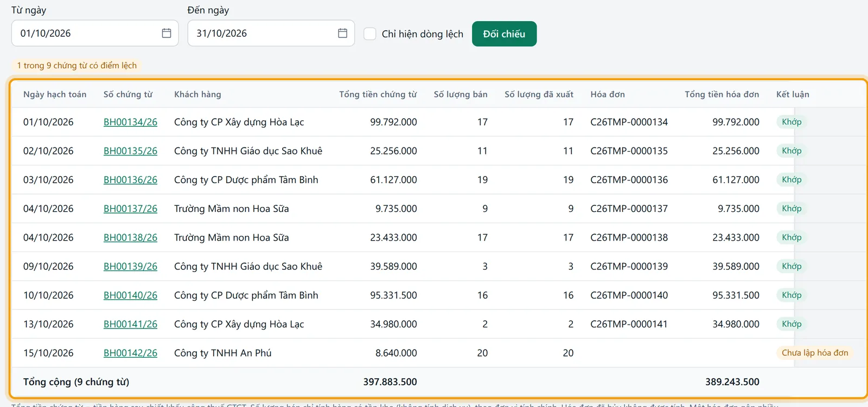Click the Số lượng đã xuất column header
The height and width of the screenshot is (407, 868).
coord(539,94)
